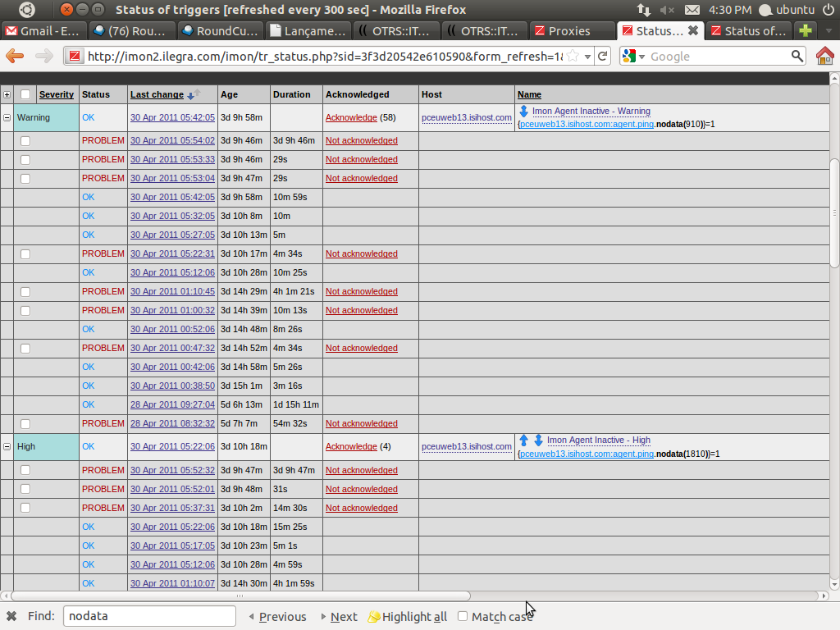Click the search magnifier icon
The width and height of the screenshot is (840, 630).
click(x=797, y=57)
